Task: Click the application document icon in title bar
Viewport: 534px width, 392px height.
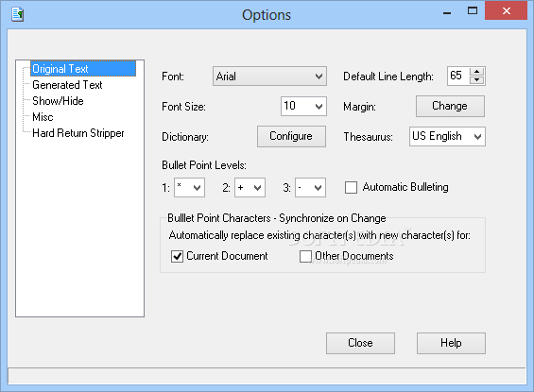Action: (17, 14)
